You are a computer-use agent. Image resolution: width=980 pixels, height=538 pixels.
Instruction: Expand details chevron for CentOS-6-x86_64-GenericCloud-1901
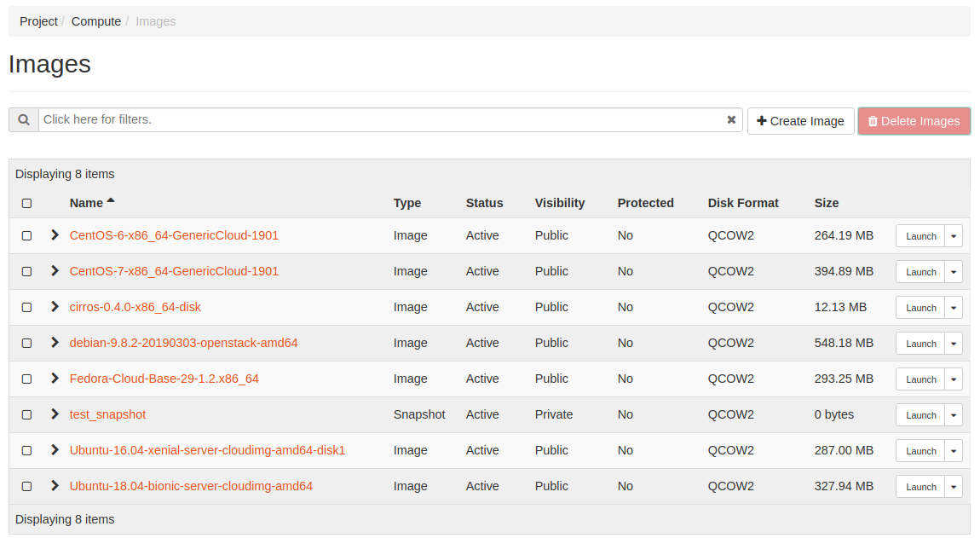[55, 235]
